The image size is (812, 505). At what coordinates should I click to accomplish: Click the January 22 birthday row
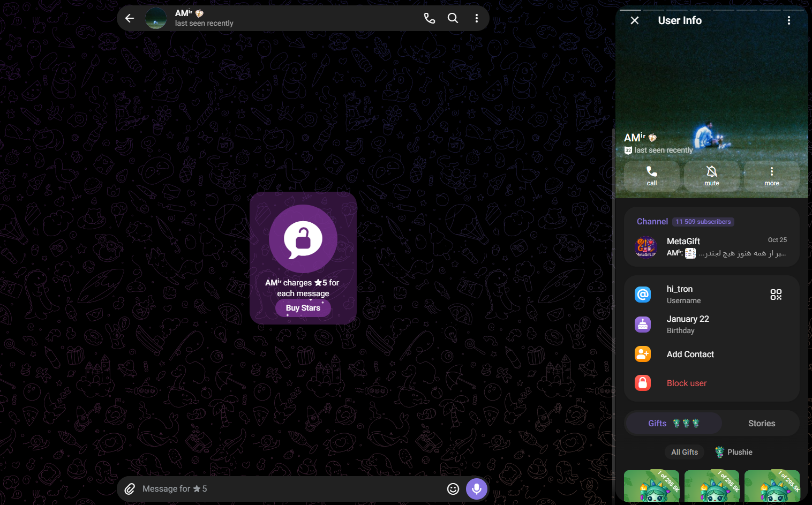712,325
